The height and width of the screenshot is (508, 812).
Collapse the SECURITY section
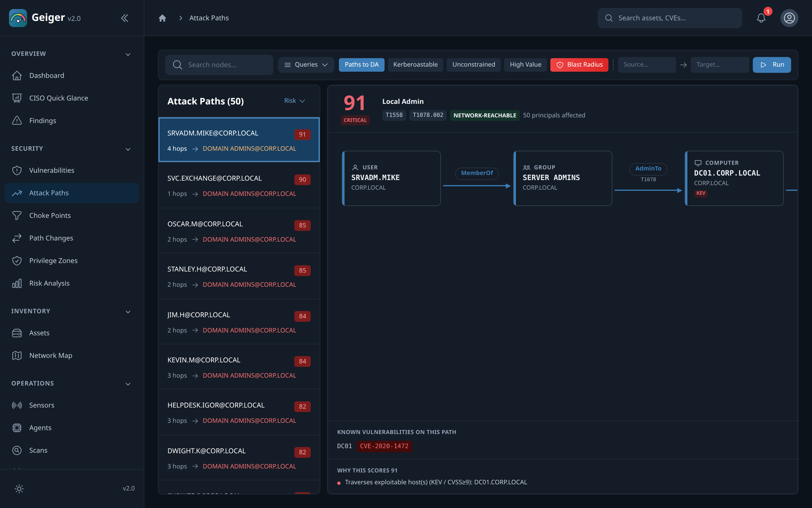(128, 149)
